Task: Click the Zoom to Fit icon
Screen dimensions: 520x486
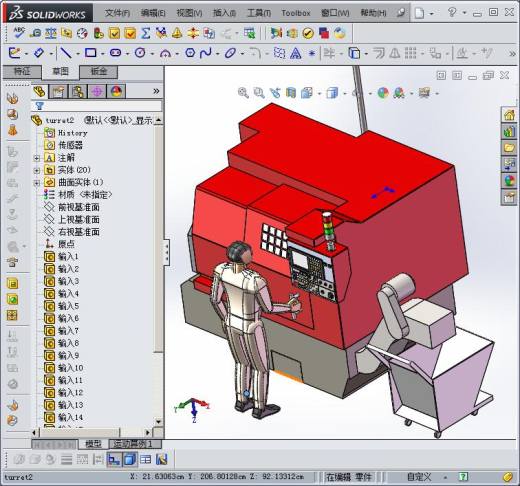Action: point(243,93)
